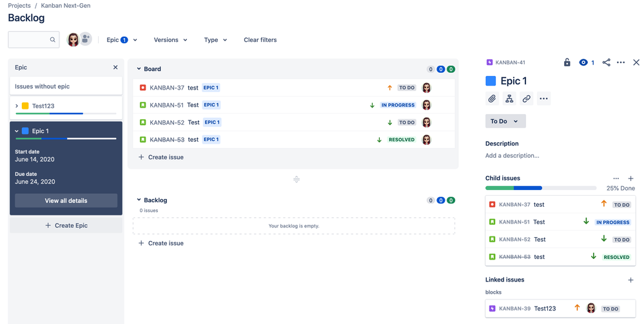Close the Epic panel
The height and width of the screenshot is (324, 644).
pos(115,68)
